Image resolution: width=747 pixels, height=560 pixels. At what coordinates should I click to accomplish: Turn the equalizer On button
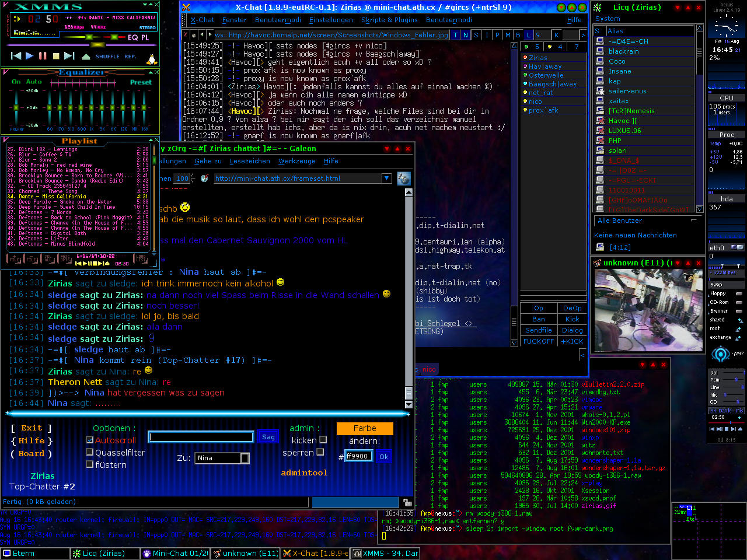16,82
